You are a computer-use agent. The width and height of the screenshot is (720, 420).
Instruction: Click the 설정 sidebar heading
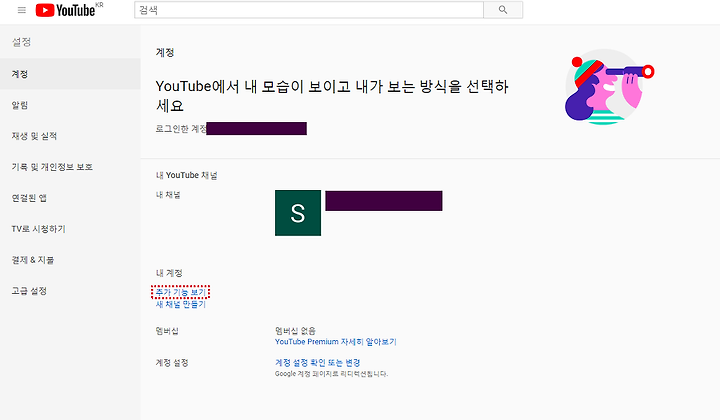(21, 42)
